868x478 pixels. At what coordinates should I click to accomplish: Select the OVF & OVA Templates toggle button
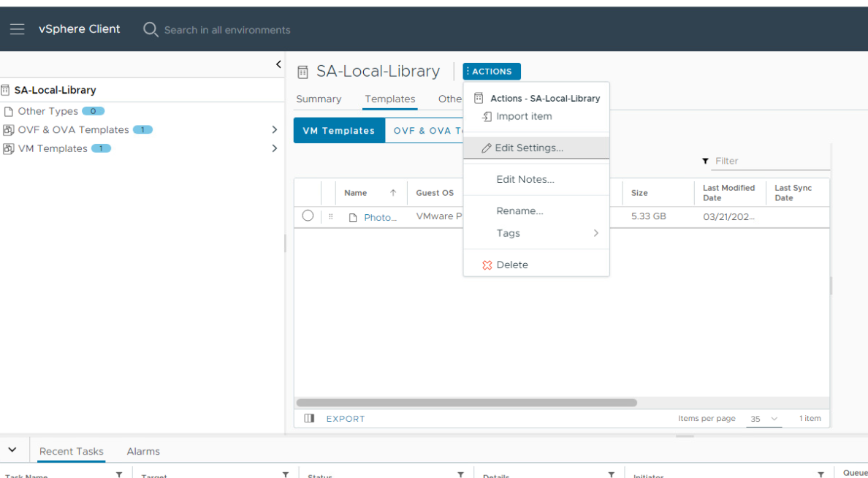424,131
